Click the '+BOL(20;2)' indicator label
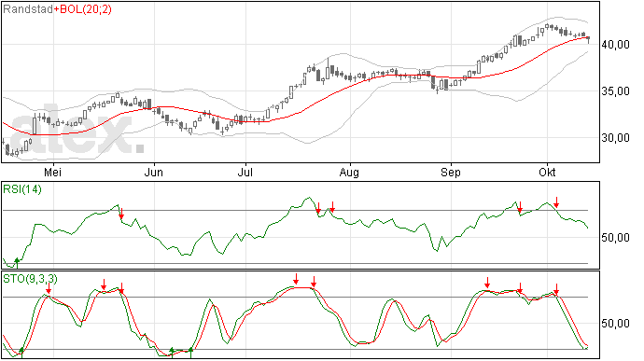Screen dimensions: 644x361 click(x=82, y=9)
